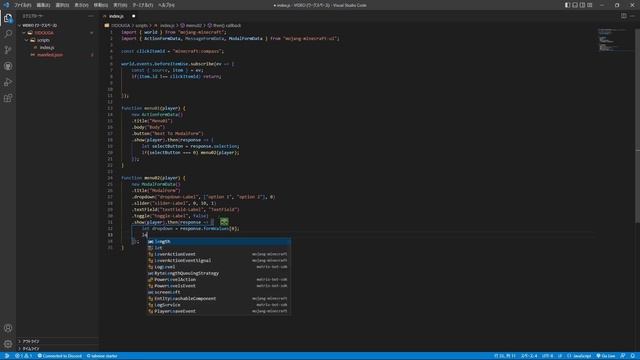Toggle primary side bar layout icon
The image size is (640, 360).
tap(567, 5)
